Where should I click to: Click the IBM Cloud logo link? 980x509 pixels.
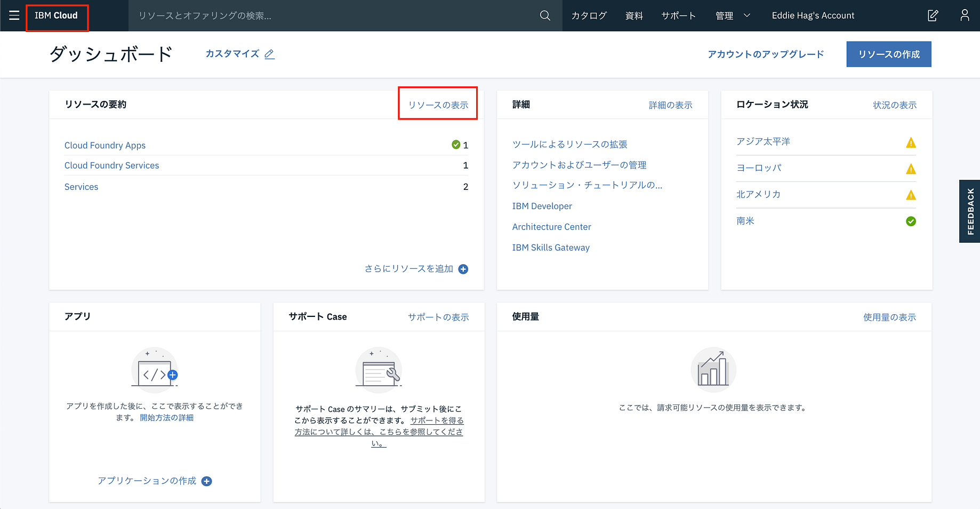(56, 15)
